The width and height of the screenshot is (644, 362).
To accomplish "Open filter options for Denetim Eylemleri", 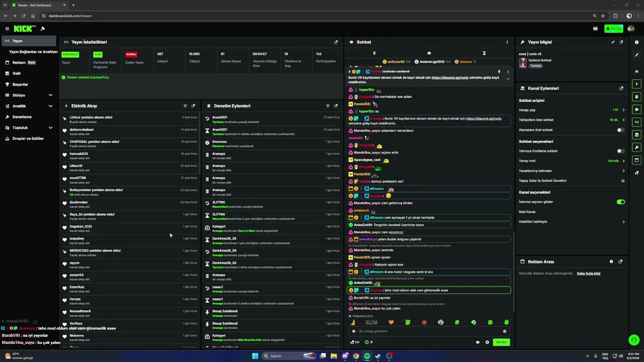I will tap(328, 106).
